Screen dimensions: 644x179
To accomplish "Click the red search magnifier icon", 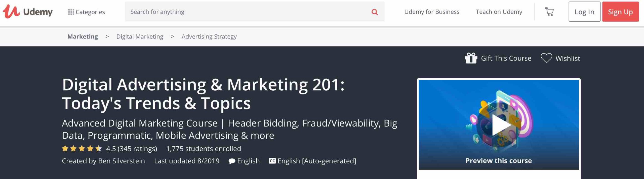I will coord(375,12).
